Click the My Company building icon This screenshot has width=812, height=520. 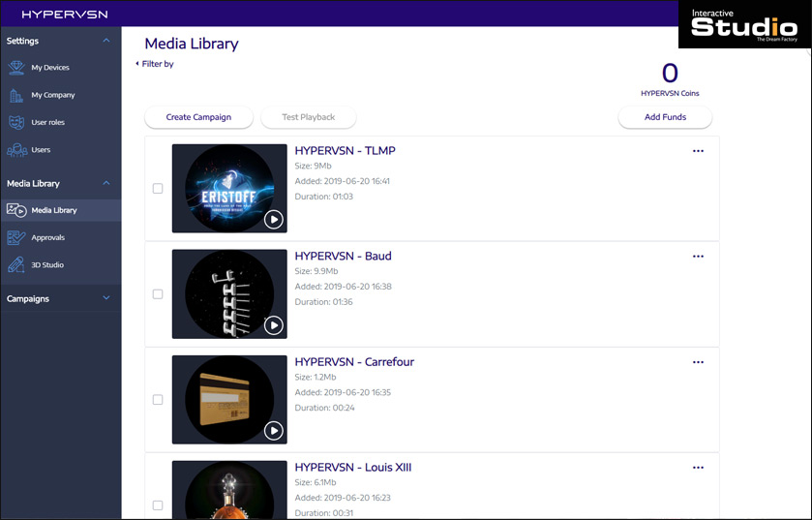(16, 95)
